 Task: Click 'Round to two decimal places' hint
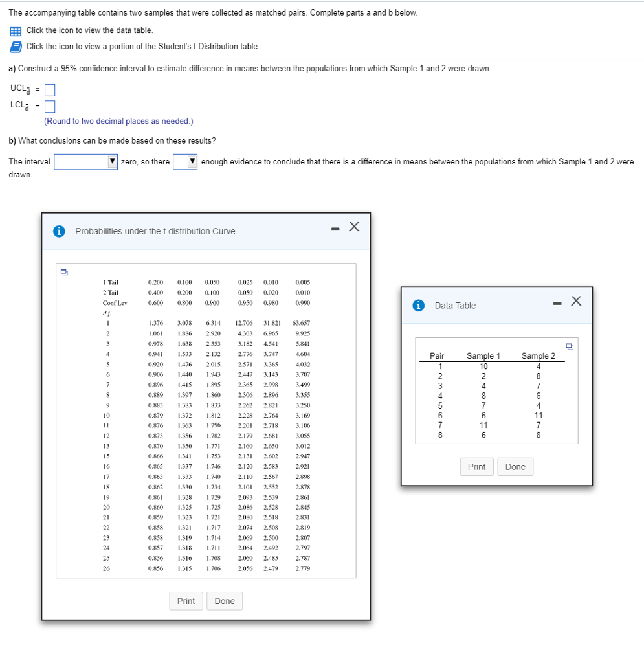[118, 121]
